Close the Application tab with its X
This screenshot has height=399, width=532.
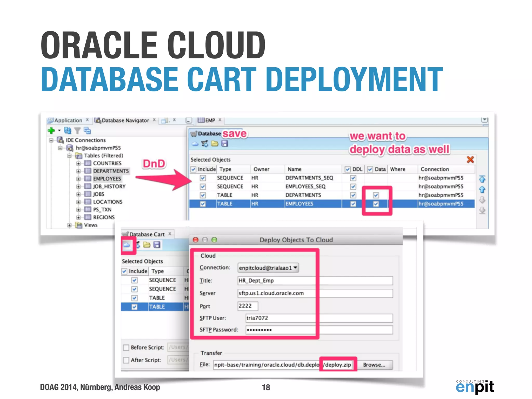pyautogui.click(x=87, y=120)
